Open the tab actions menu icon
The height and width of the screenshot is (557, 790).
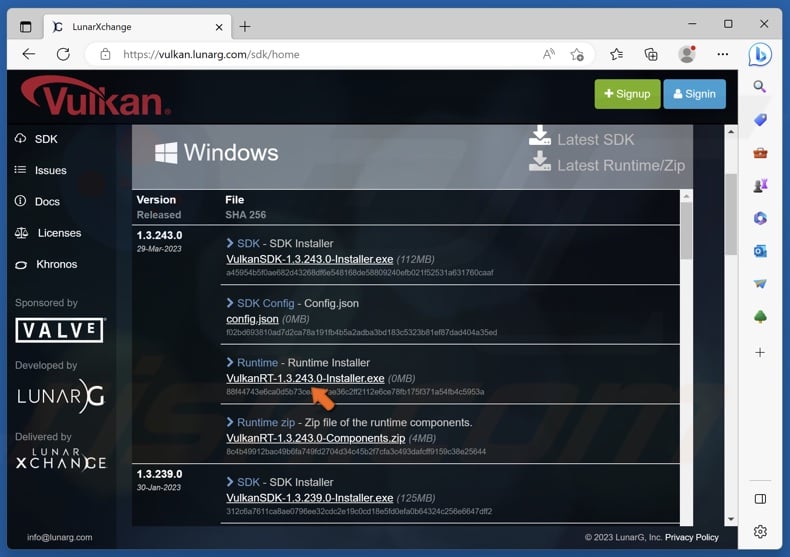click(x=25, y=27)
